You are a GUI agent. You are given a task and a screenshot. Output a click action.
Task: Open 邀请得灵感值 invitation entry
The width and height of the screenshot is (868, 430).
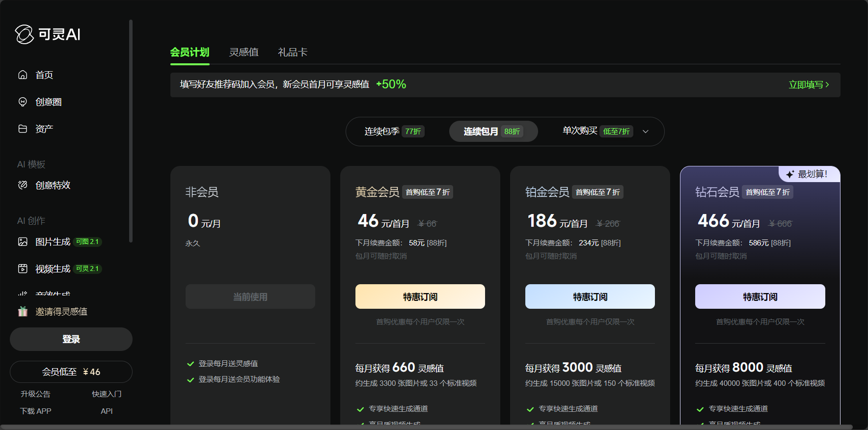pyautogui.click(x=61, y=311)
